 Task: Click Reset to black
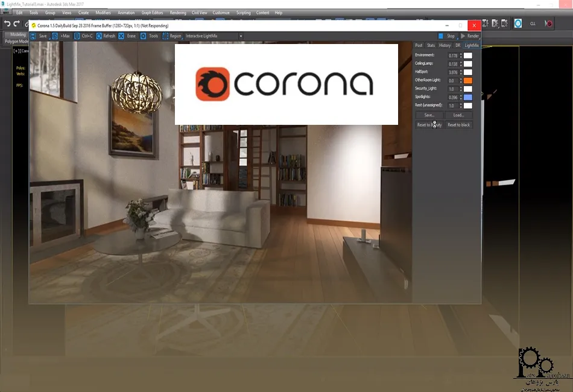coord(459,124)
